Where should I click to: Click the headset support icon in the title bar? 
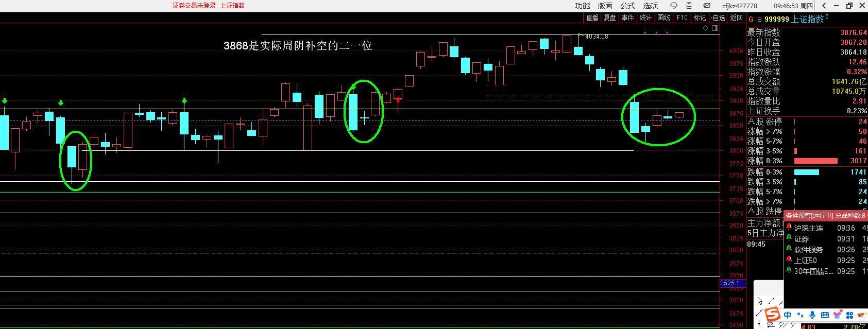tap(674, 6)
